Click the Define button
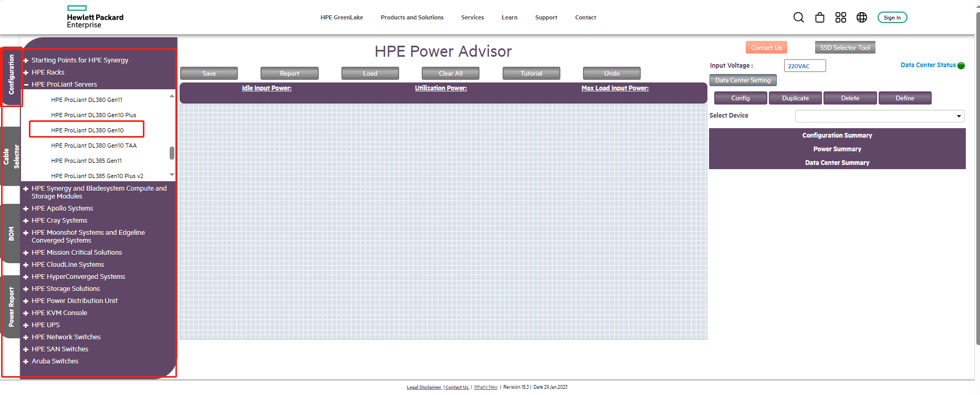980x395 pixels. [905, 98]
